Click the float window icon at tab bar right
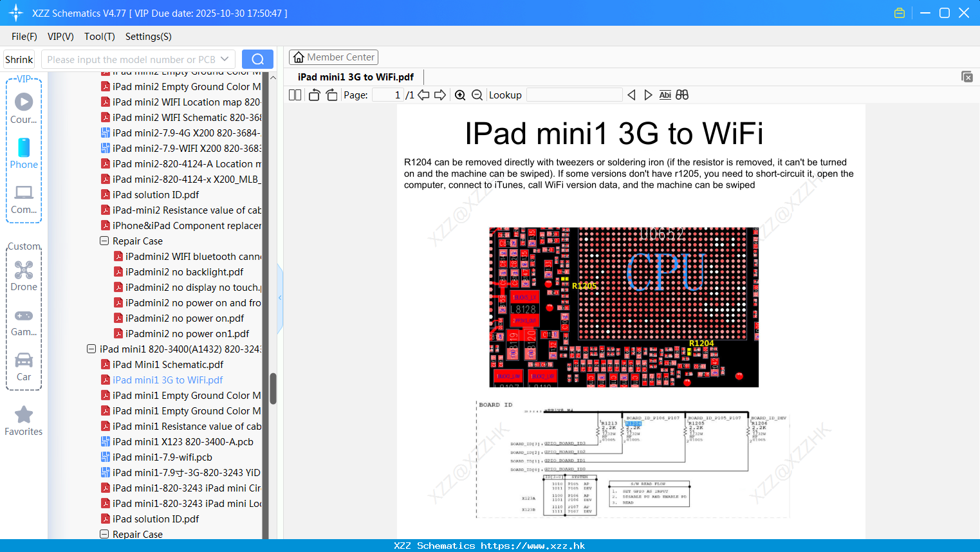980x552 pixels. [967, 77]
